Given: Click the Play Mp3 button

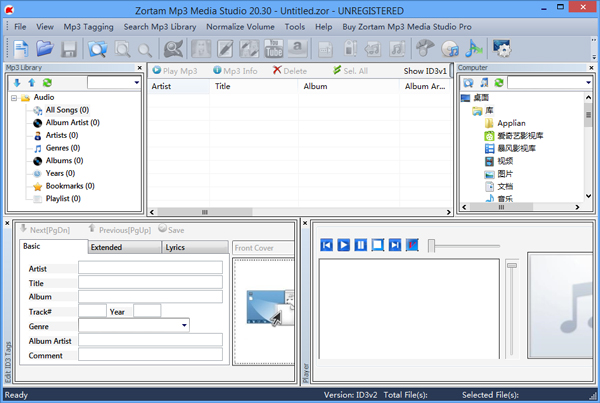Looking at the screenshot, I should point(175,71).
